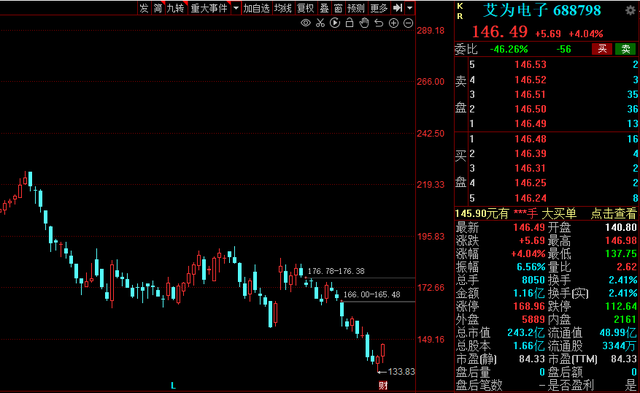Image resolution: width=640 pixels, height=393 pixels.
Task: Click the 财 financial marker on chart
Action: pyautogui.click(x=383, y=385)
